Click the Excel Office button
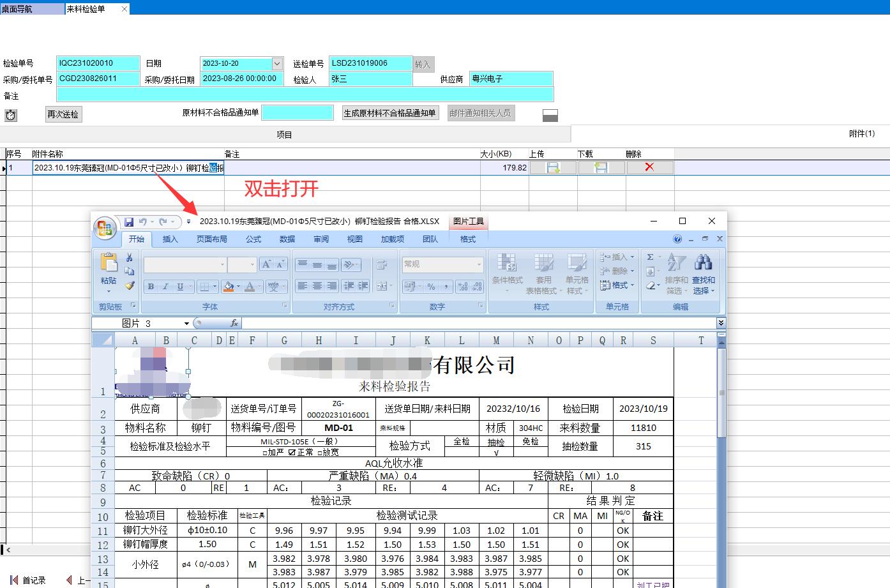This screenshot has width=890, height=588. tap(104, 227)
